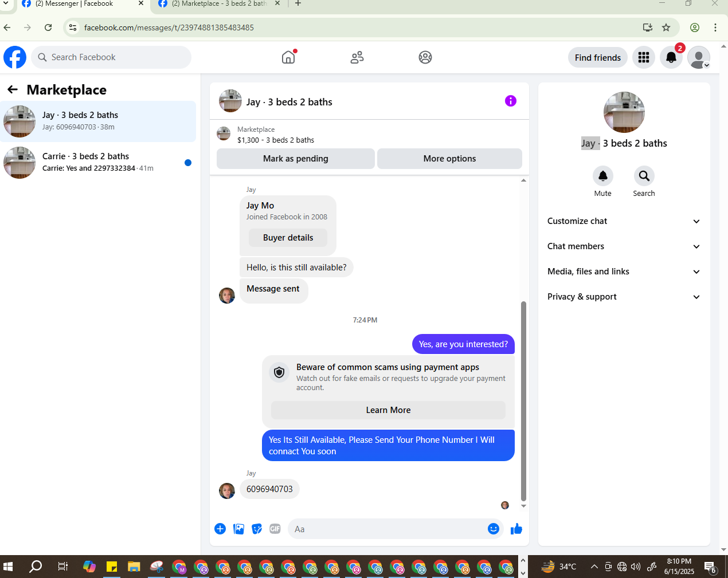Choose a GIF in composer

pyautogui.click(x=275, y=529)
